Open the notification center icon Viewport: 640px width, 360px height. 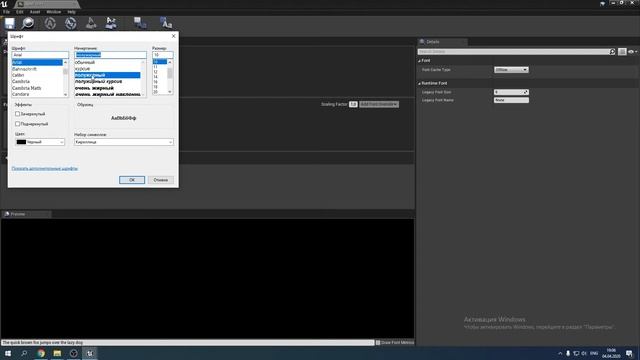pos(629,353)
